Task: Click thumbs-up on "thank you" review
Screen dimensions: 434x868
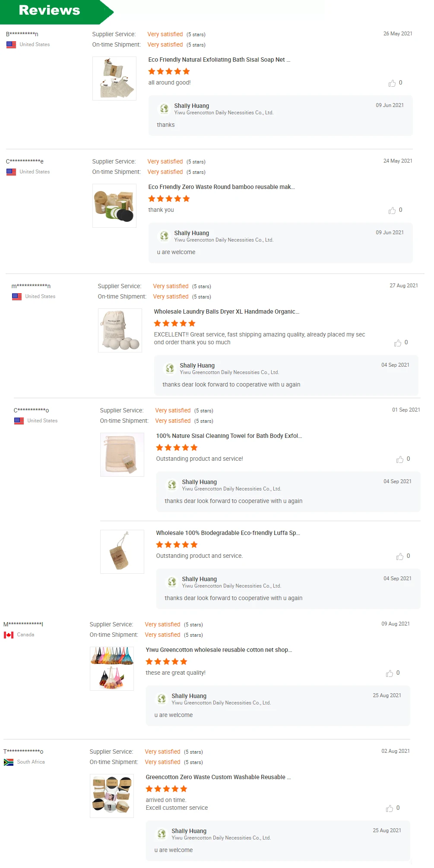Action: coord(392,211)
